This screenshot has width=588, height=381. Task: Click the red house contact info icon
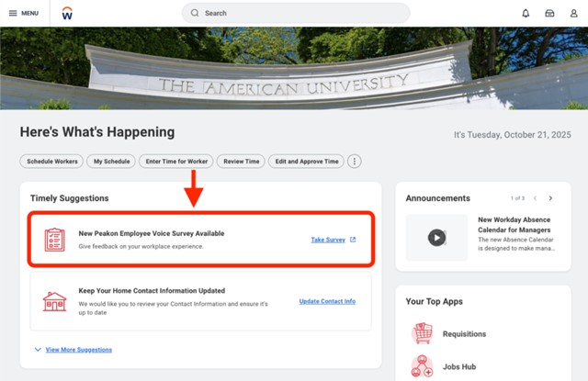tap(54, 301)
